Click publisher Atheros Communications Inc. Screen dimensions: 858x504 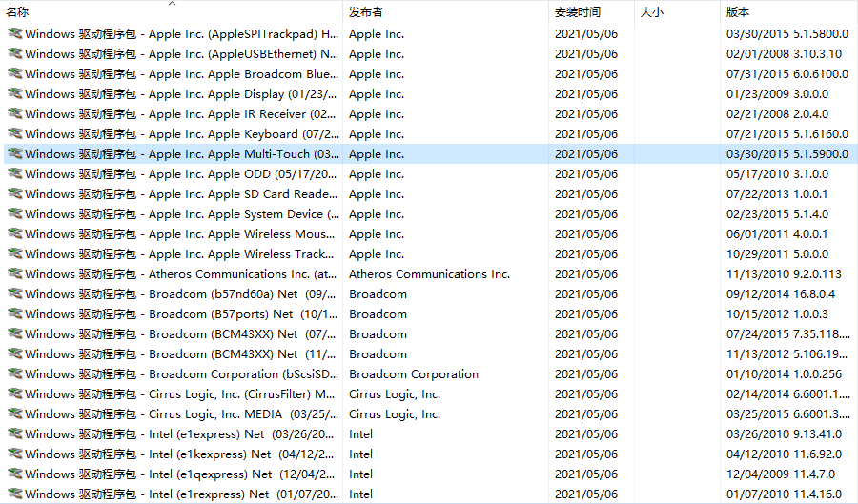(x=429, y=273)
